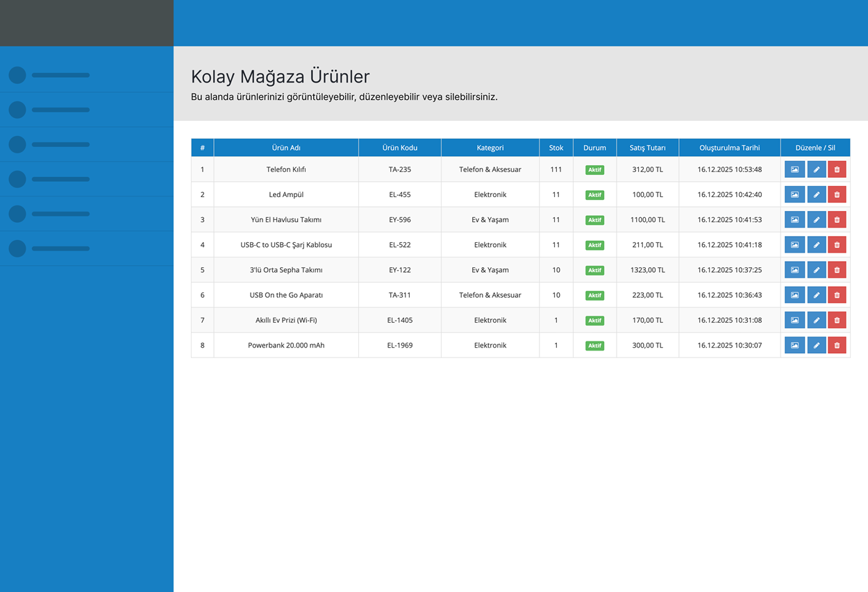Click the Ürün Adı column header
The height and width of the screenshot is (592, 868).
click(286, 148)
